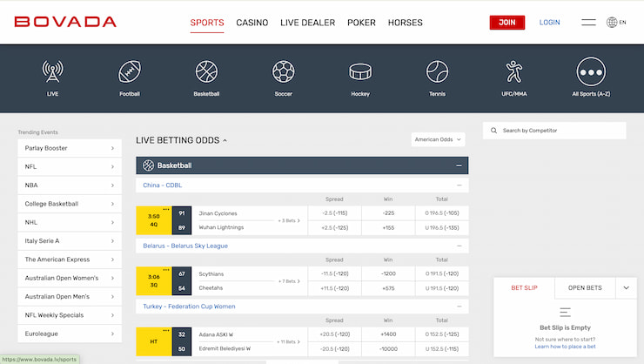Image resolution: width=644 pixels, height=364 pixels.
Task: Click the Bovada logo
Action: (65, 22)
